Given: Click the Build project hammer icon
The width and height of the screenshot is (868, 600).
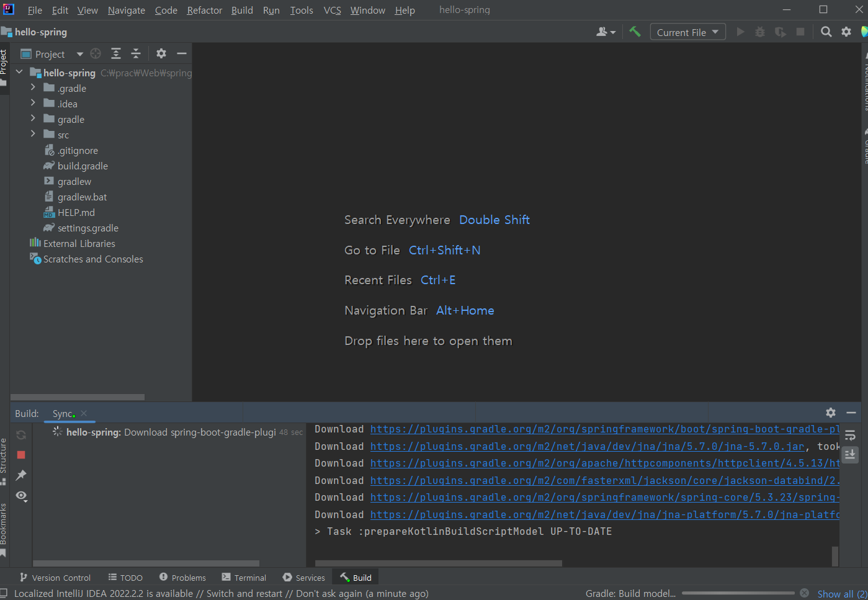Looking at the screenshot, I should pyautogui.click(x=635, y=32).
